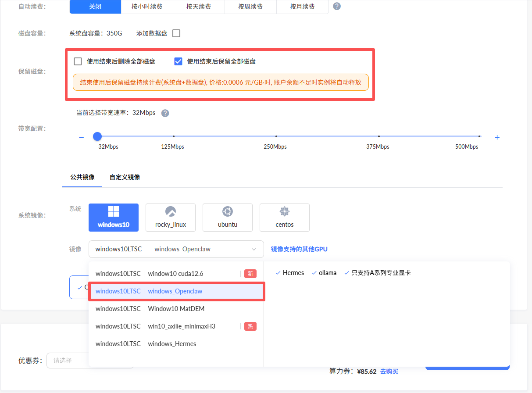Open 镜像支持的其他GPU link
Viewport: 532px width, 393px height.
[x=299, y=249]
